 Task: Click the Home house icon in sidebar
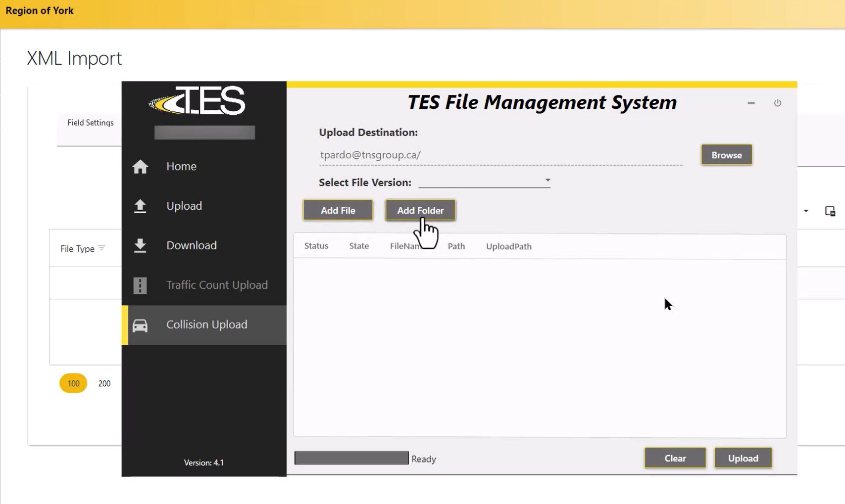pos(140,167)
